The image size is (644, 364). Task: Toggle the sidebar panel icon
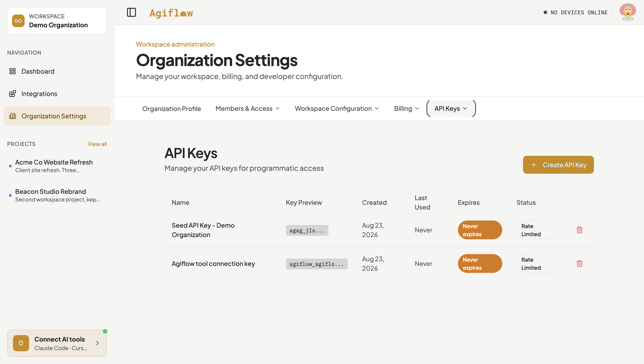click(x=131, y=12)
